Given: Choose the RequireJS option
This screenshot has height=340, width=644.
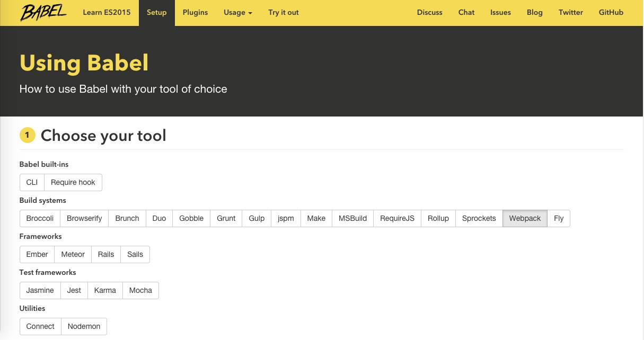Looking at the screenshot, I should (397, 218).
